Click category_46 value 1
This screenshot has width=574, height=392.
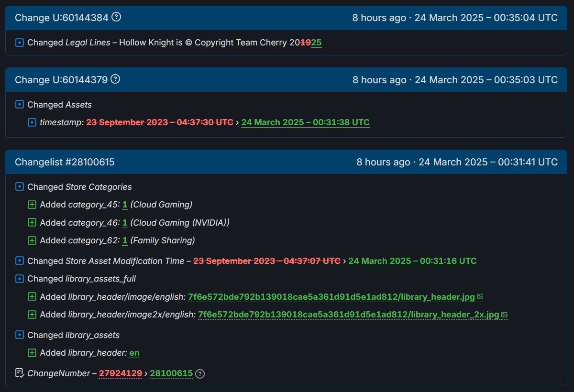(125, 222)
